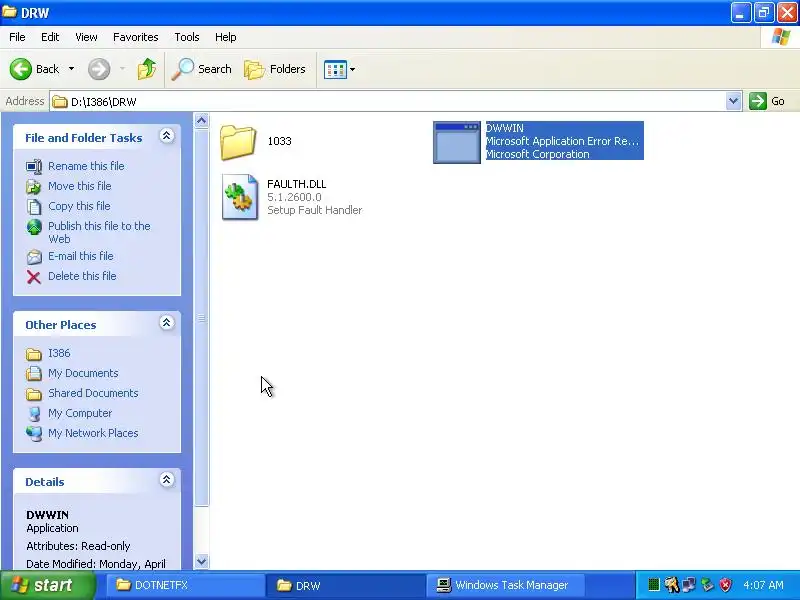Click the DRW taskbar button
The image size is (800, 600).
(x=345, y=585)
